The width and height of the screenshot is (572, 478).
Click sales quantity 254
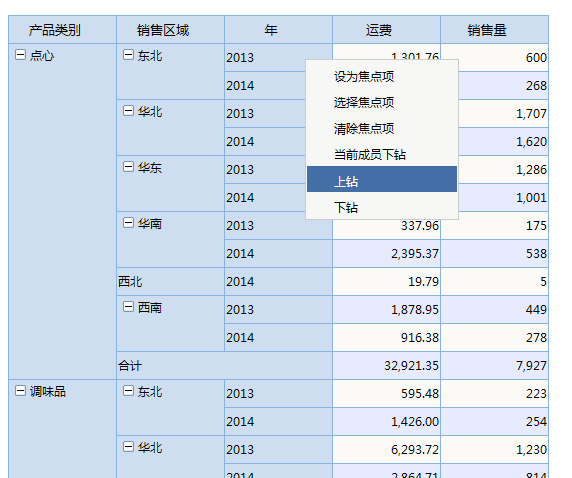(x=494, y=421)
